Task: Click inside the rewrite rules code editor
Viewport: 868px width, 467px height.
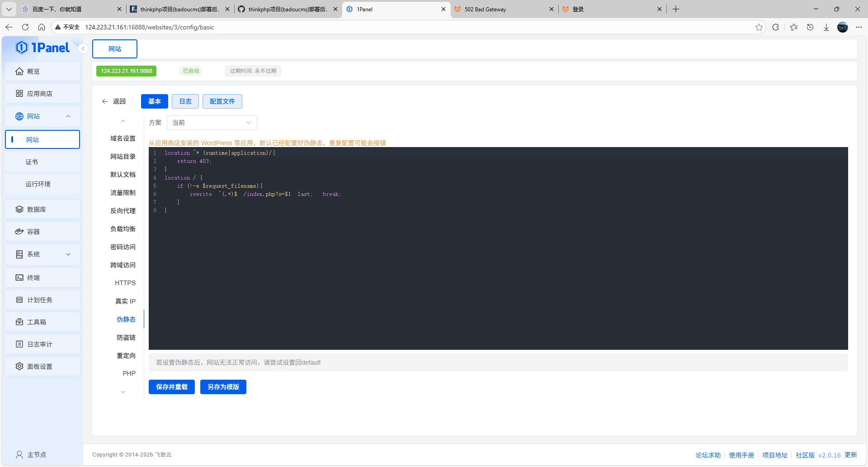Action: [x=497, y=272]
